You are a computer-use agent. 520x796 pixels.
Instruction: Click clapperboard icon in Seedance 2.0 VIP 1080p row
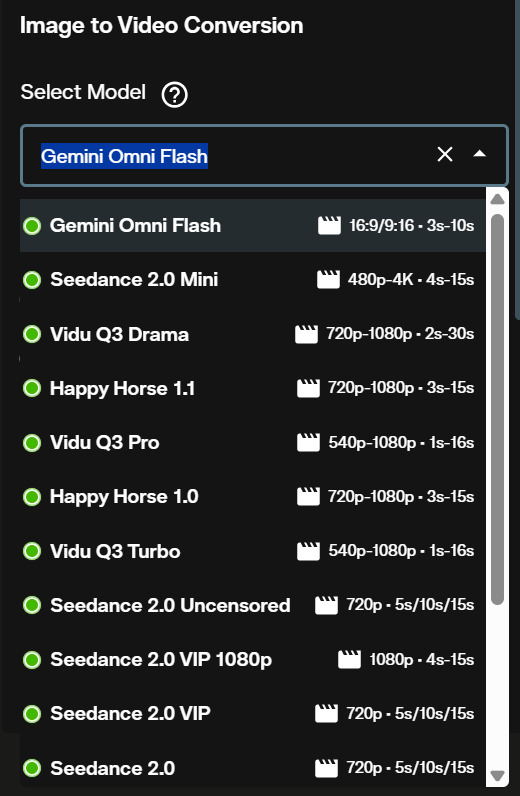(350, 659)
